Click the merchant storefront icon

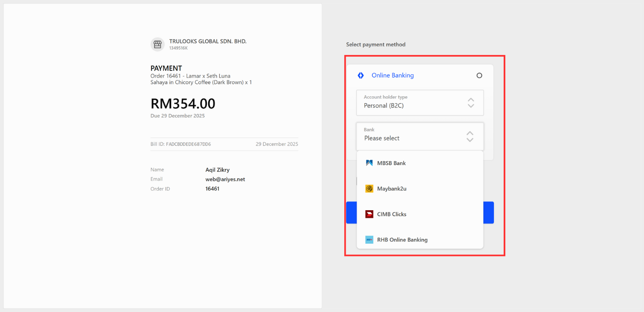pyautogui.click(x=158, y=44)
